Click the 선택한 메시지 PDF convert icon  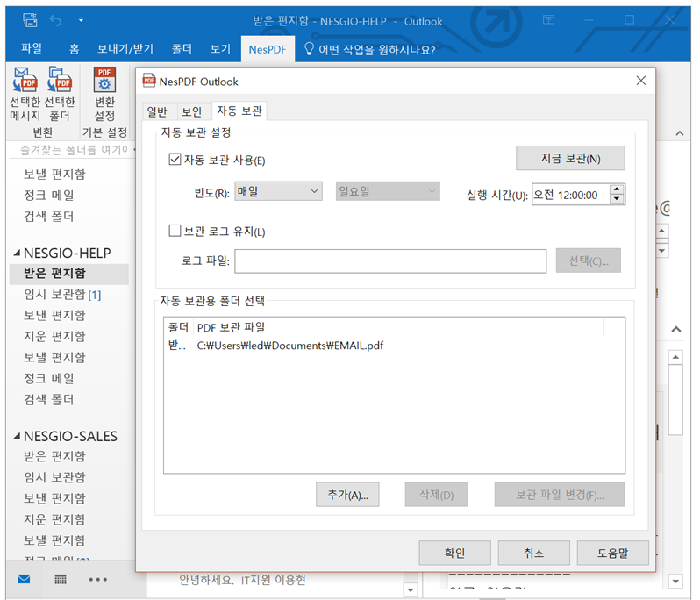coord(25,83)
